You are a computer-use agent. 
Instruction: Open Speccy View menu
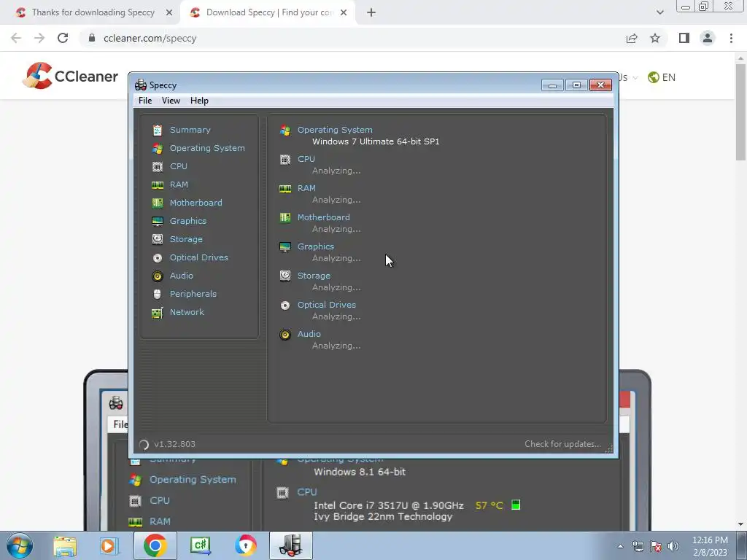(171, 101)
